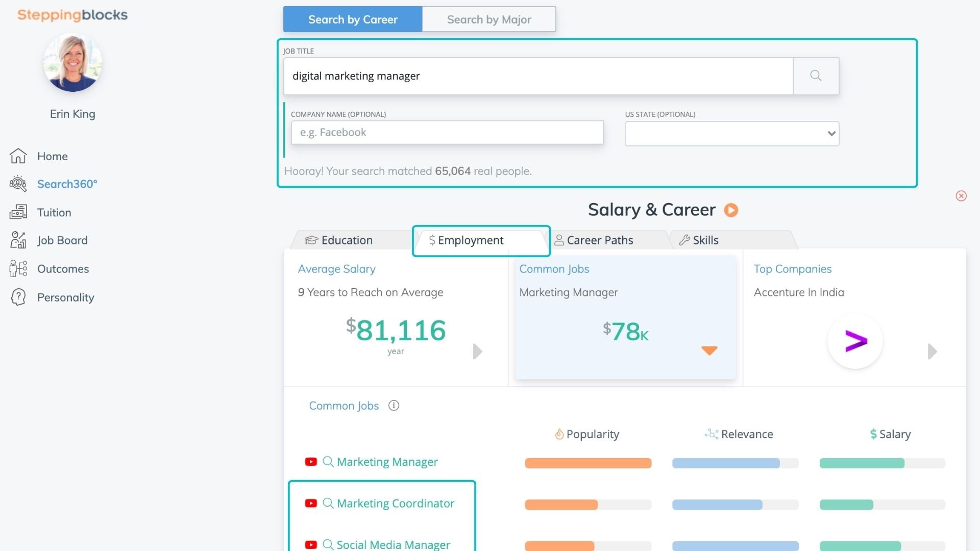Click the job title input field
The width and height of the screenshot is (980, 551).
pos(538,76)
